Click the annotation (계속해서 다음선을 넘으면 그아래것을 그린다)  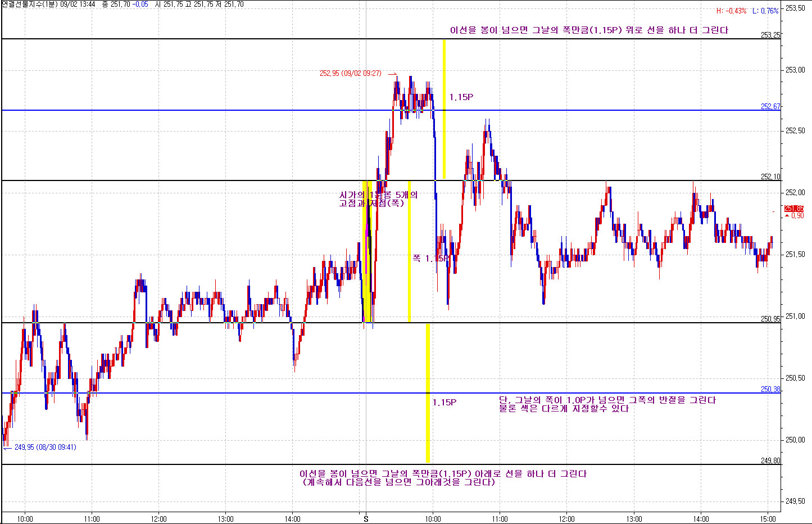click(398, 482)
